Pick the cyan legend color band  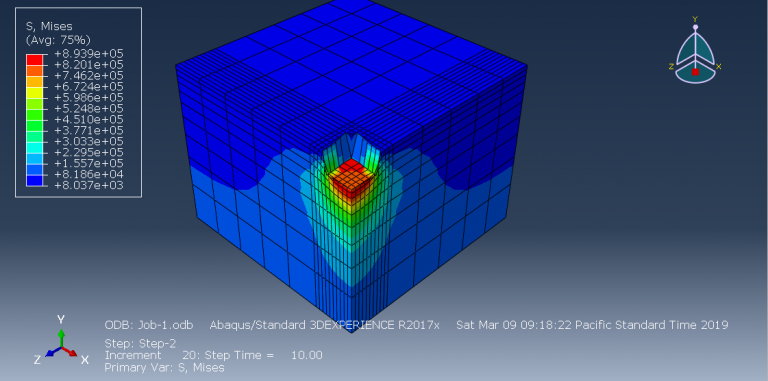coord(34,147)
